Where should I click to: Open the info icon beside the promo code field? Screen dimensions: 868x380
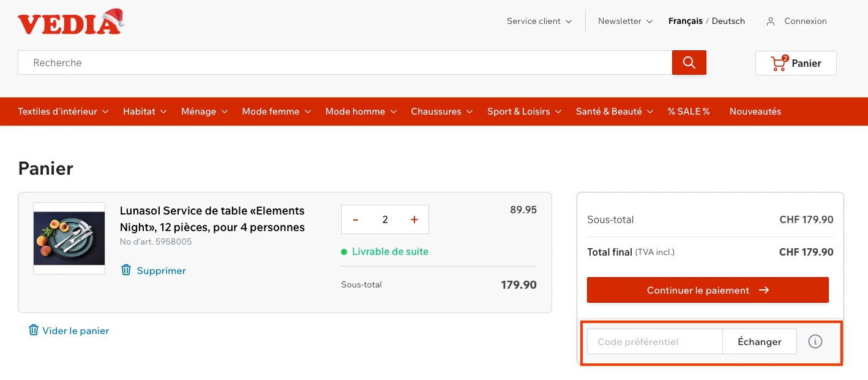pyautogui.click(x=815, y=341)
